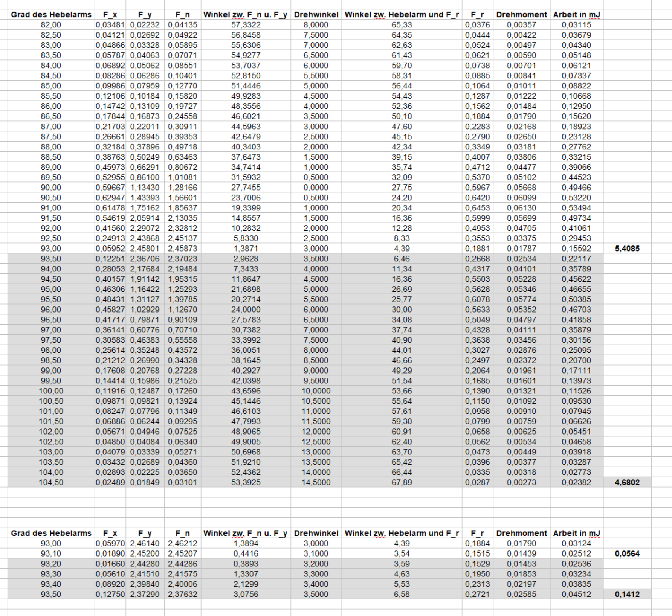The image size is (672, 616).
Task: Click Arbeit value 0,53494
Action: tap(576, 208)
